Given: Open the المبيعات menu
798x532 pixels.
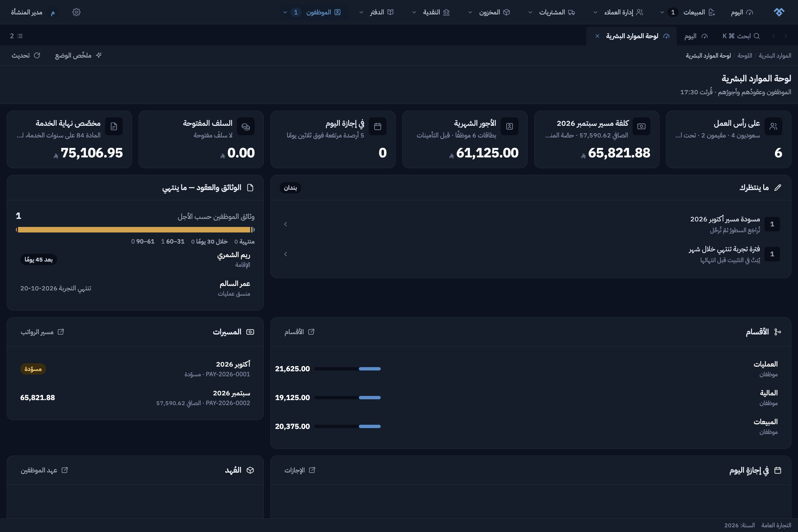Looking at the screenshot, I should 688,12.
